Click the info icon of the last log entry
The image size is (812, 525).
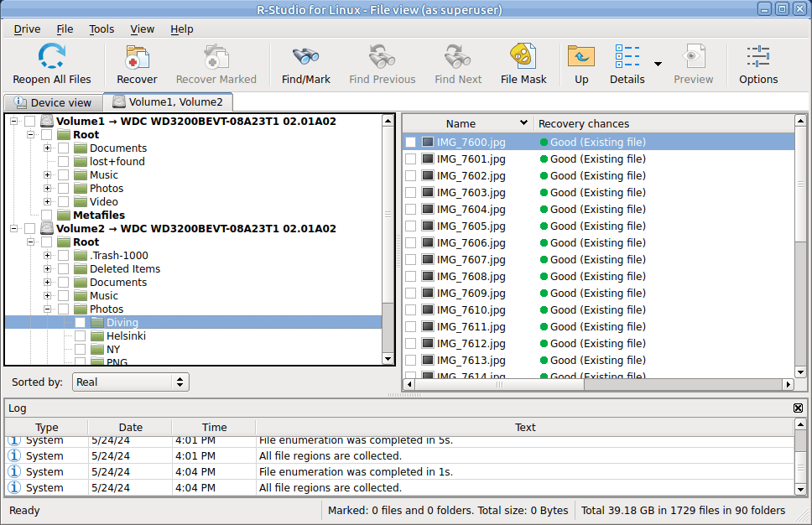(x=14, y=487)
